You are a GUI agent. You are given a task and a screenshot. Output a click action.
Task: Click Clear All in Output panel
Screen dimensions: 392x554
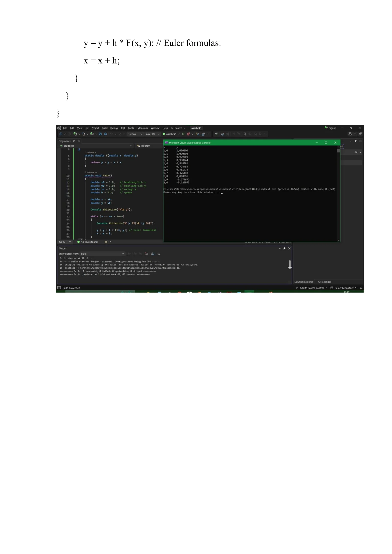pyautogui.click(x=147, y=254)
